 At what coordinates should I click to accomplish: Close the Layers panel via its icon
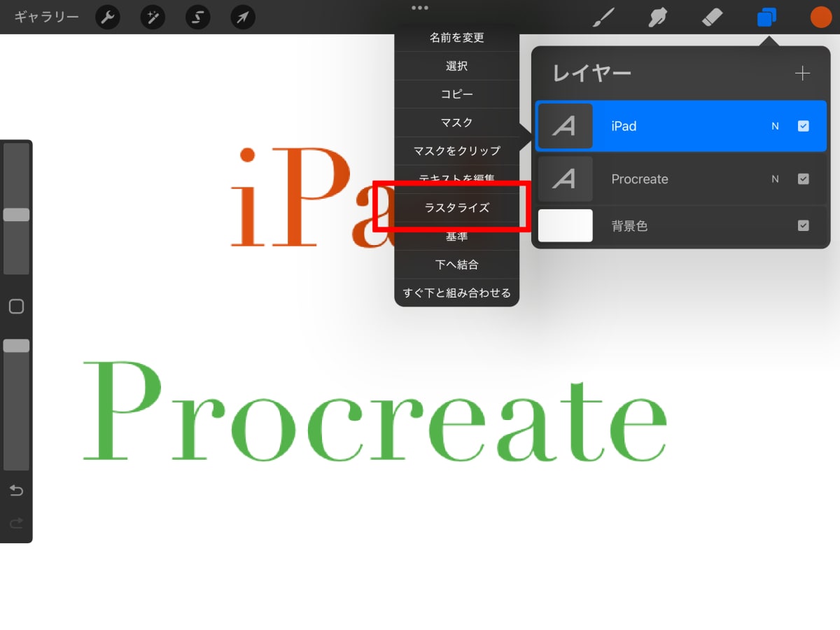pyautogui.click(x=766, y=17)
